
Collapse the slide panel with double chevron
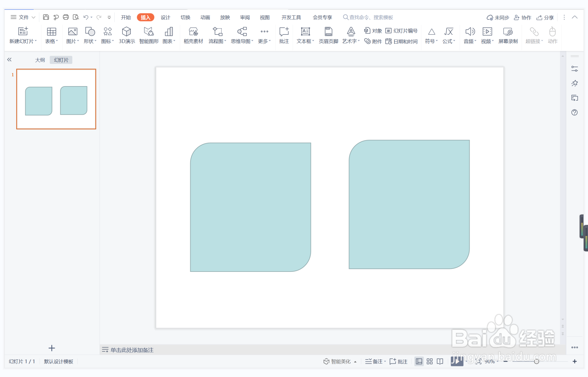(x=10, y=60)
